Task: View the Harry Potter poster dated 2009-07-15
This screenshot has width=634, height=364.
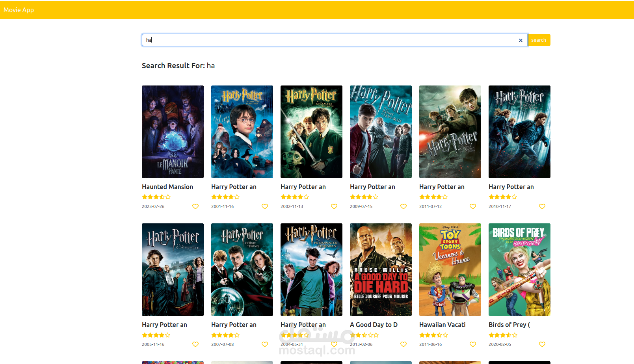Action: click(381, 132)
